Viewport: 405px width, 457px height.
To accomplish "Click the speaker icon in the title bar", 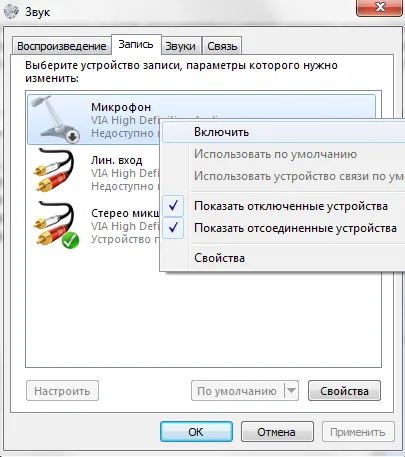I will point(12,12).
